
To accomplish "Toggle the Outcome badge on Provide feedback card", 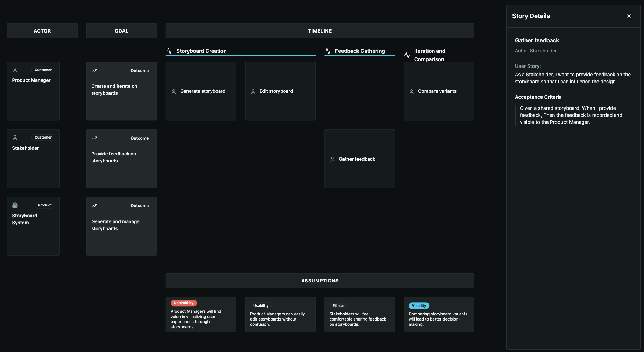I will (x=139, y=138).
